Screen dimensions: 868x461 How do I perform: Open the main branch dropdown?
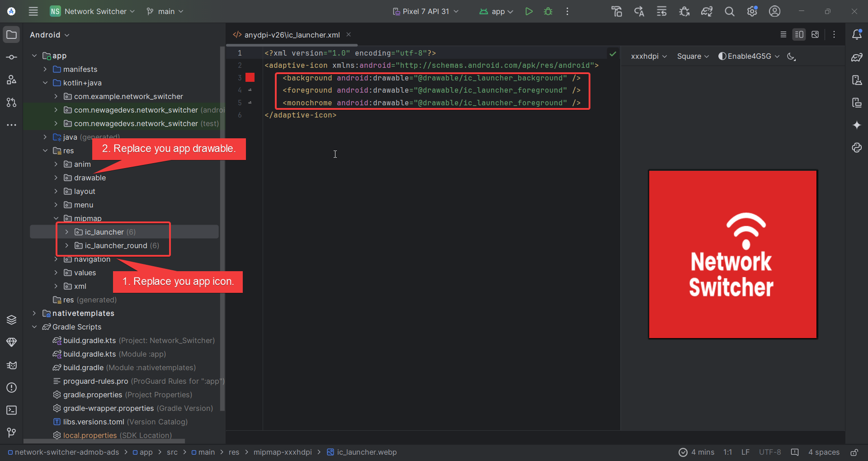coord(165,11)
